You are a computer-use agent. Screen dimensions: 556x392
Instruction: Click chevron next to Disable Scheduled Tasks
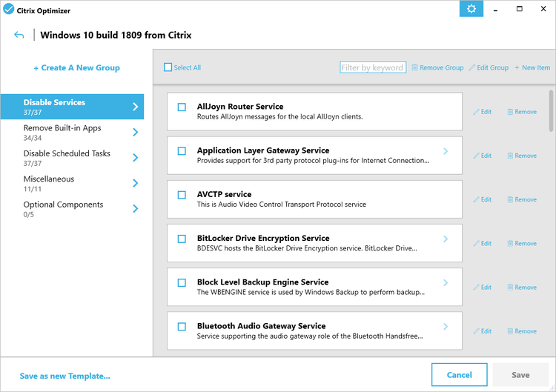[135, 158]
